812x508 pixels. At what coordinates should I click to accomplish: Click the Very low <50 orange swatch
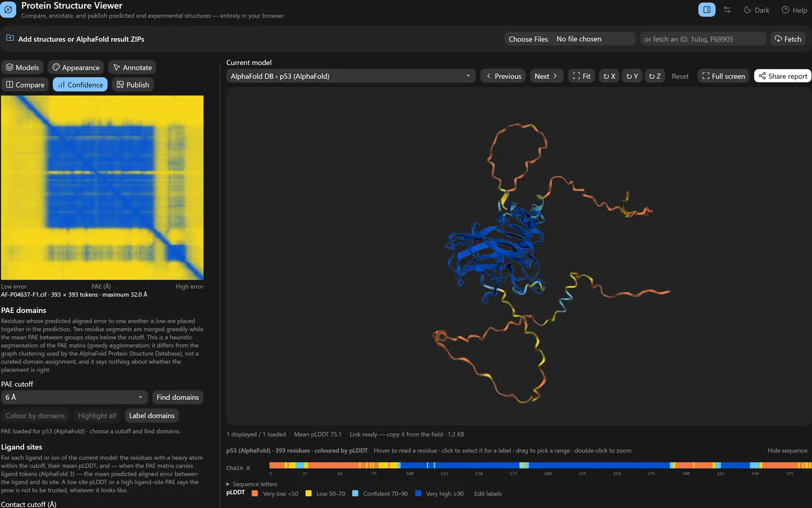pyautogui.click(x=255, y=493)
